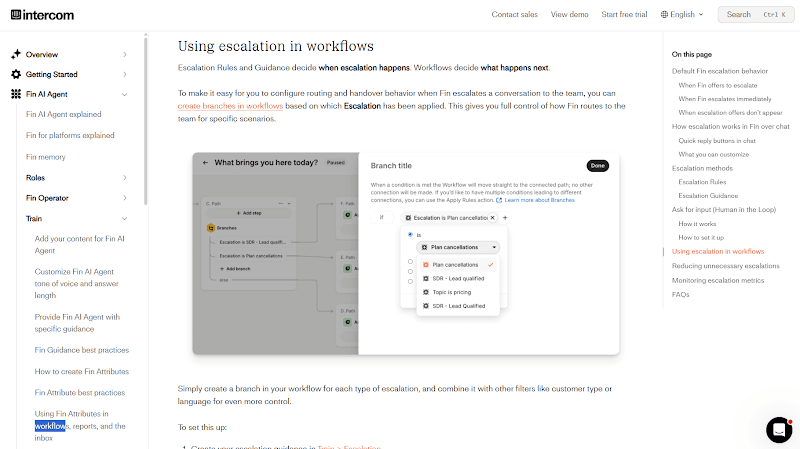
Task: Click Contact sales link
Action: click(x=514, y=14)
